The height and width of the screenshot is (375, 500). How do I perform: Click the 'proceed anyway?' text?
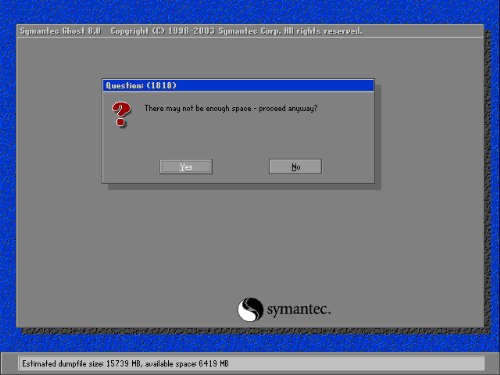pyautogui.click(x=288, y=108)
